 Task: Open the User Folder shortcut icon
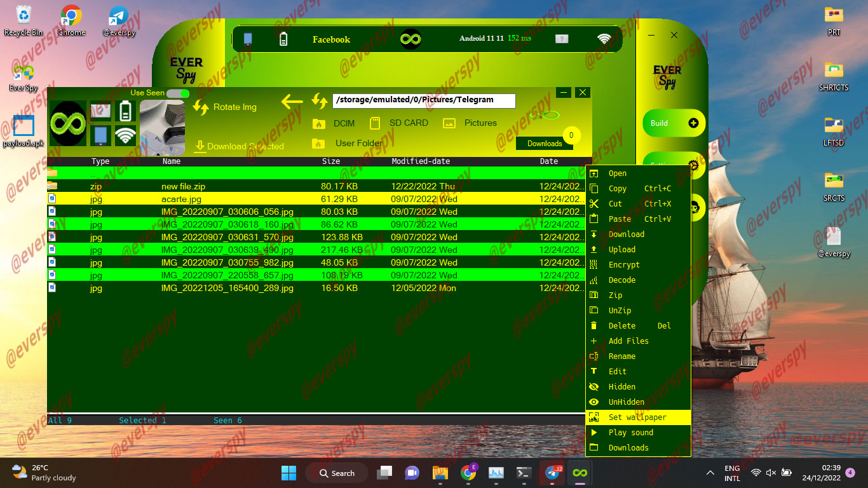click(318, 144)
